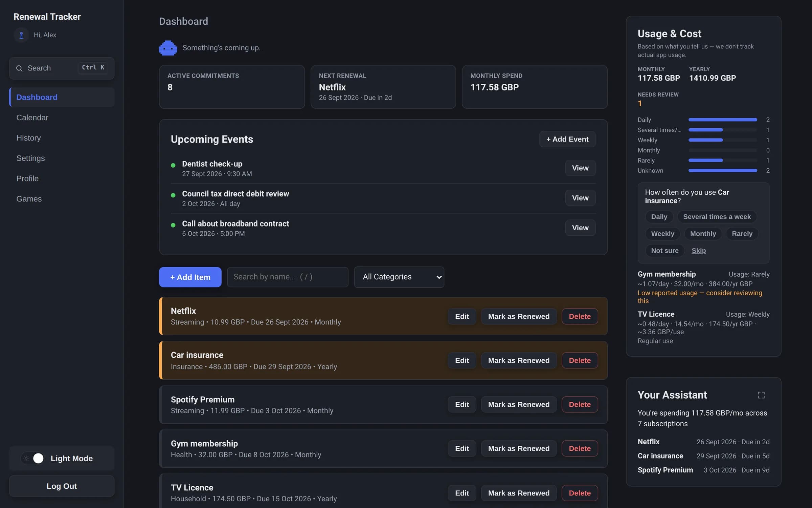Image resolution: width=812 pixels, height=508 pixels.
Task: Mark Gym membership as renewed
Action: [x=519, y=448]
